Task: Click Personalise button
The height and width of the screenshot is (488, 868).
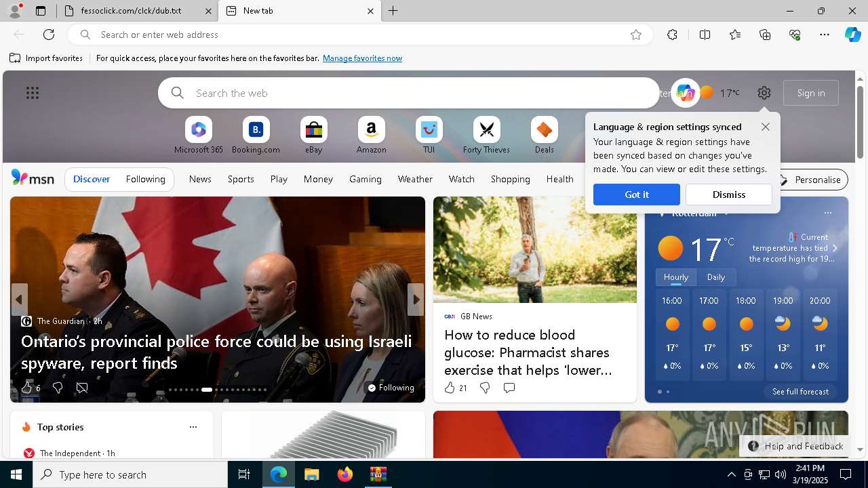Action: point(810,180)
